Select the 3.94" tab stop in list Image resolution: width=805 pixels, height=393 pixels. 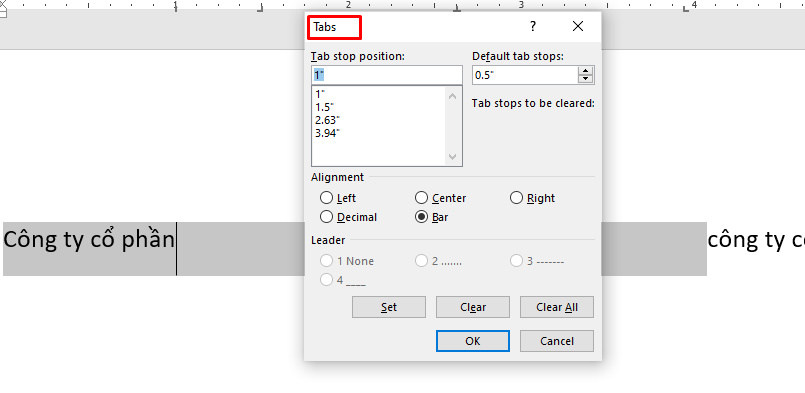point(327,133)
